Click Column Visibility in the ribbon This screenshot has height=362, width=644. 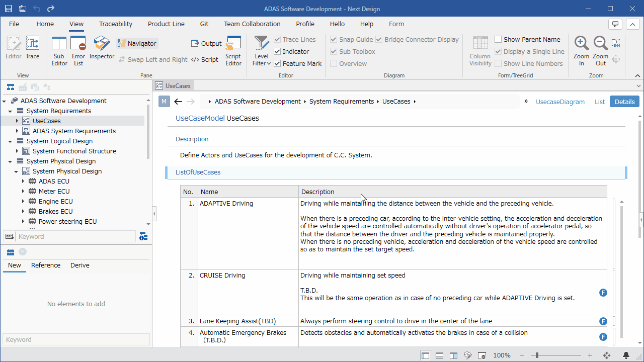click(480, 51)
